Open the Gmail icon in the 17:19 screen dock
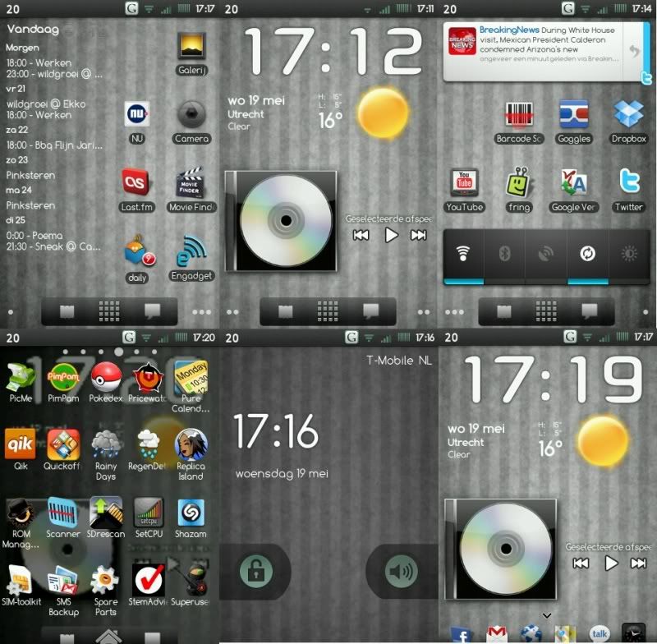657x644 pixels. tap(497, 634)
